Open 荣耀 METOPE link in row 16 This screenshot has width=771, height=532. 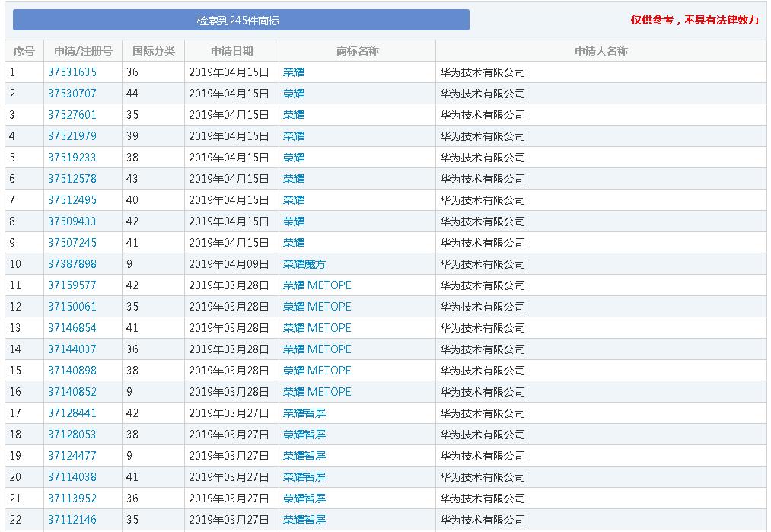(x=317, y=392)
